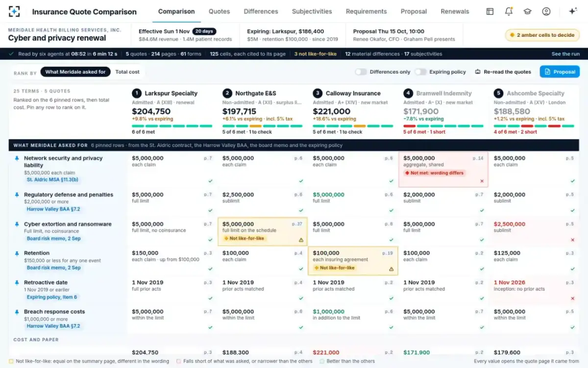Viewport: 588px width, 368px height.
Task: Click Ashcombe's 1 Nov 2026 retroactive date
Action: (x=510, y=283)
